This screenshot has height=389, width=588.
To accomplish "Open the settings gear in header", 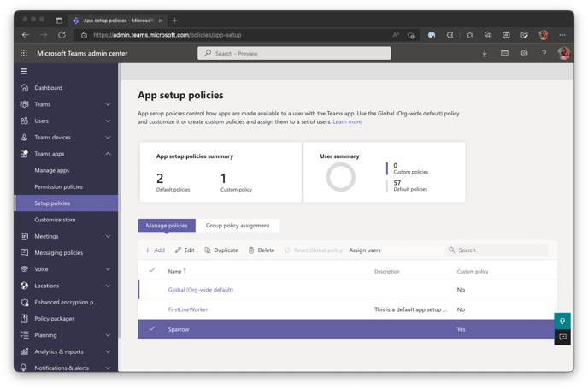I will click(x=524, y=53).
